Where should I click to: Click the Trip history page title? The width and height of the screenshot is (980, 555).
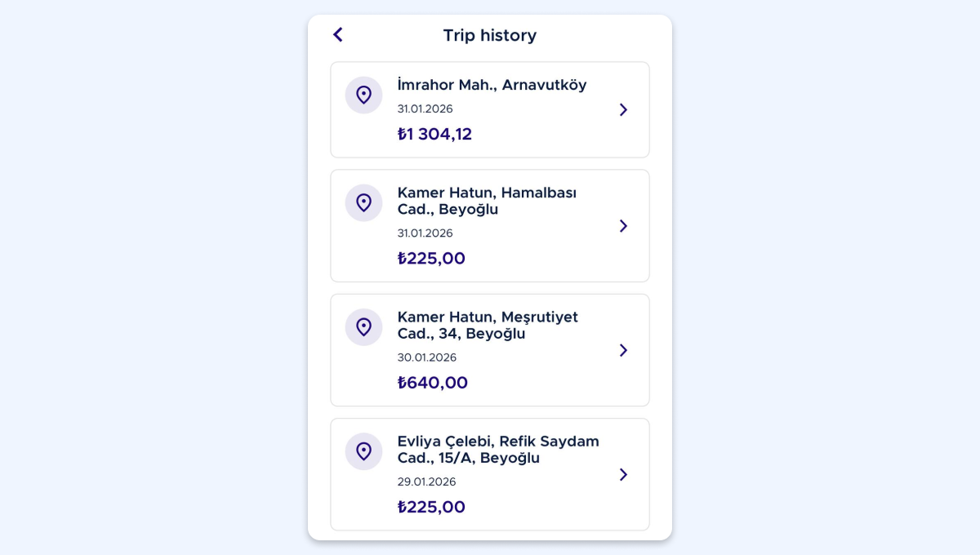[490, 36]
